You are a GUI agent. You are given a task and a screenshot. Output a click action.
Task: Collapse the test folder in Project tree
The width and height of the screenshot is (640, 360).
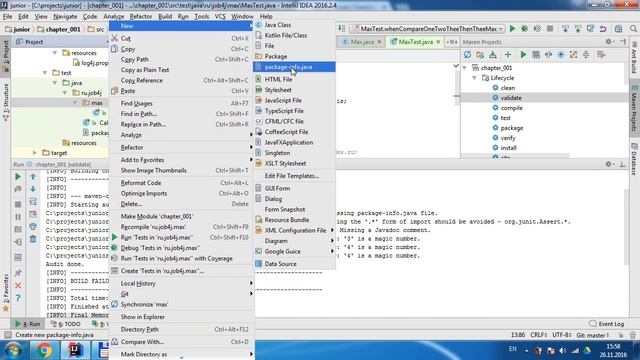pos(45,73)
